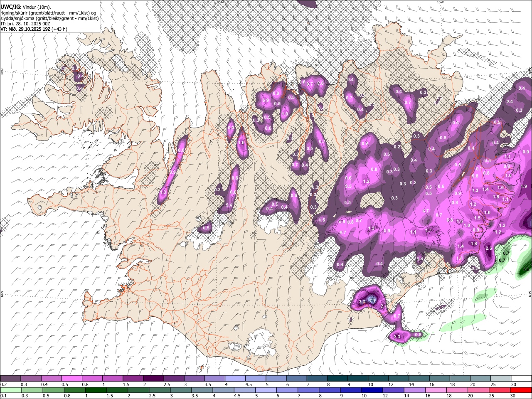The width and height of the screenshot is (532, 399).
Task: Click the lower legend label 0.1
Action: click(3, 396)
